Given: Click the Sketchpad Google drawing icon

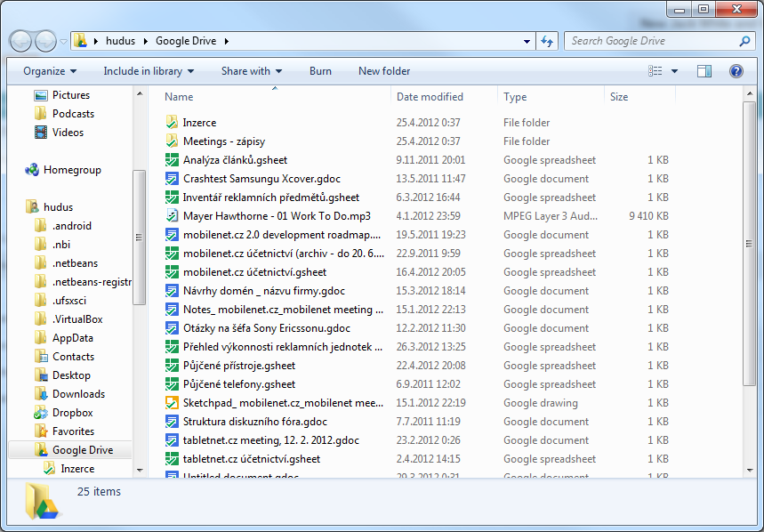Looking at the screenshot, I should click(173, 402).
